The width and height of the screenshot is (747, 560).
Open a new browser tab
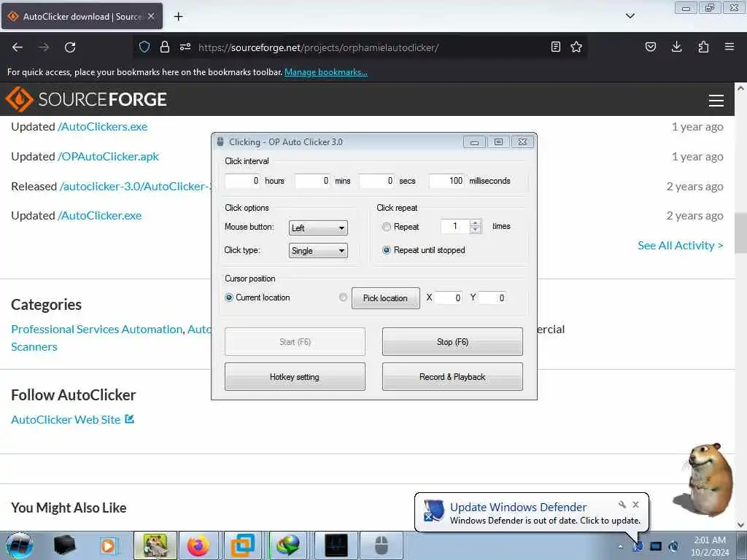[x=178, y=17]
